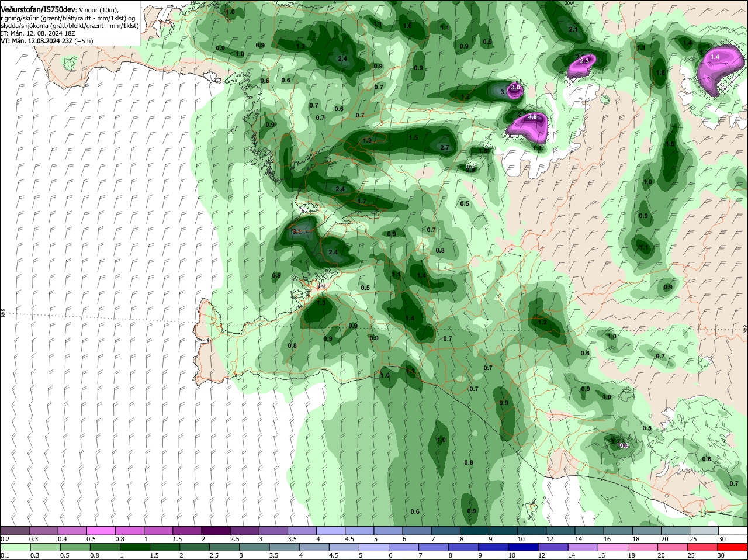Select the darkest green rain swatch from 1 to 1.5
The width and height of the screenshot is (748, 560).
(x=135, y=547)
